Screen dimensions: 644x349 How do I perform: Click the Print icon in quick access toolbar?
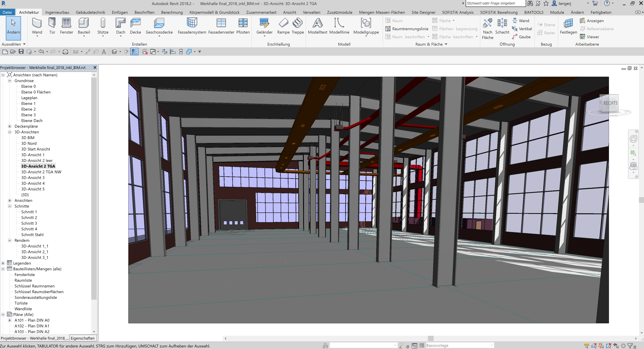tap(65, 52)
